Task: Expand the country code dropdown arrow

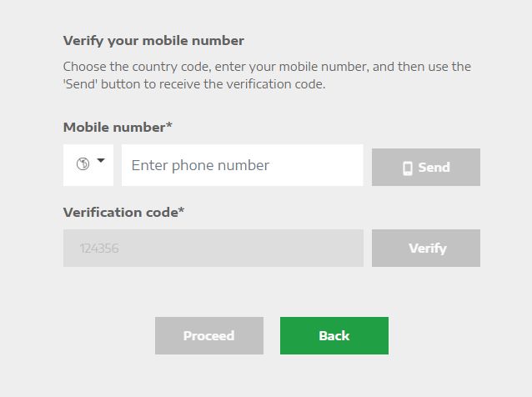Action: pyautogui.click(x=102, y=161)
